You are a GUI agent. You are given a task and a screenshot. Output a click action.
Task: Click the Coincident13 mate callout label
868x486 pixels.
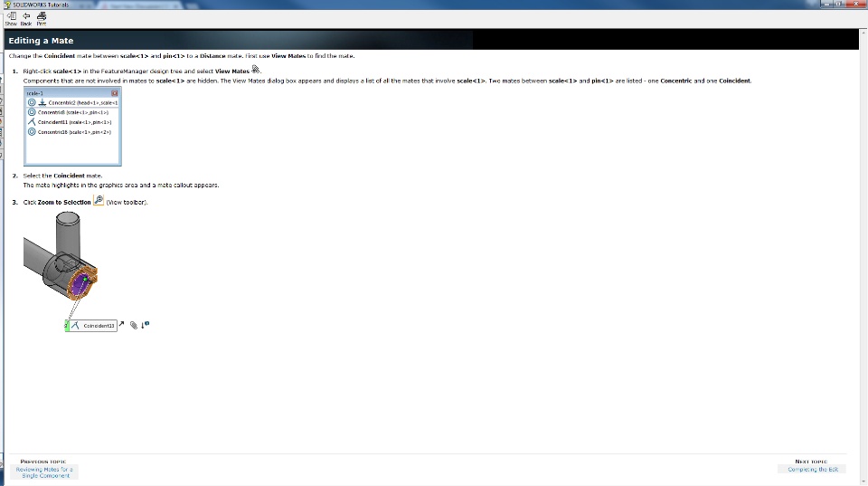click(91, 326)
